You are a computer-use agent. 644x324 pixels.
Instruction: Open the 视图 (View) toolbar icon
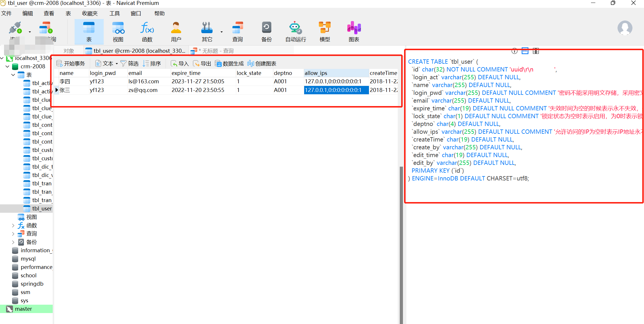point(118,31)
